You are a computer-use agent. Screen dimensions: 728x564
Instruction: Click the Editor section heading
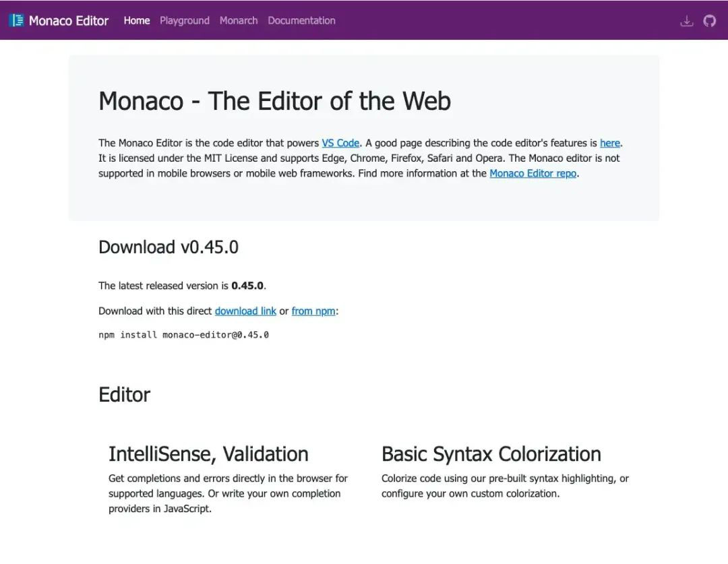[124, 394]
